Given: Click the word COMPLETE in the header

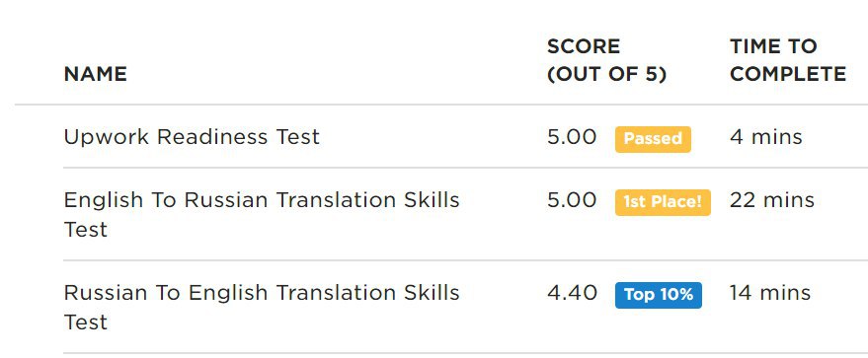Looking at the screenshot, I should (x=788, y=74).
